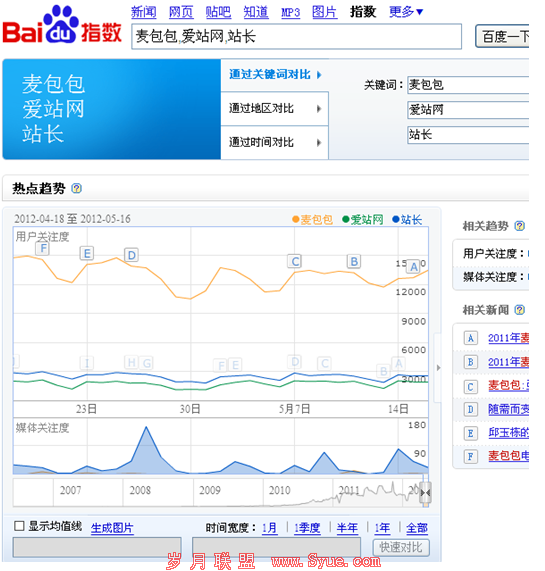
Task: Open the 新闻 navigation link
Action: coord(143,12)
